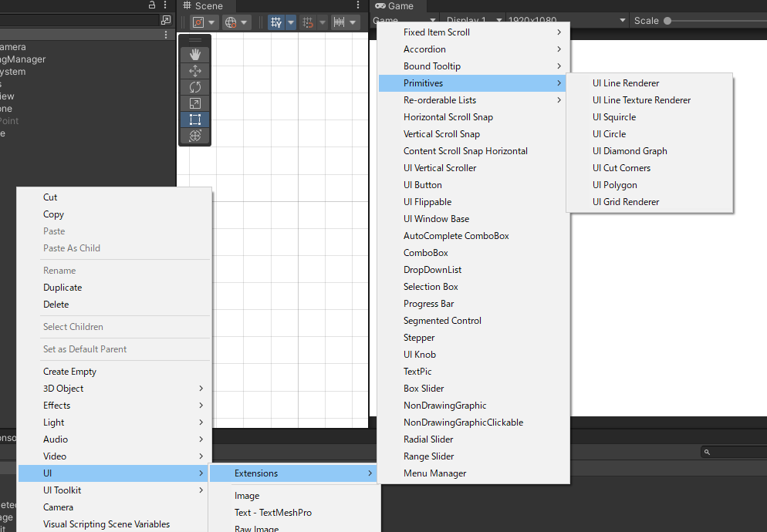This screenshot has width=767, height=532.
Task: Open grid snapping dropdown arrow
Action: tap(322, 22)
